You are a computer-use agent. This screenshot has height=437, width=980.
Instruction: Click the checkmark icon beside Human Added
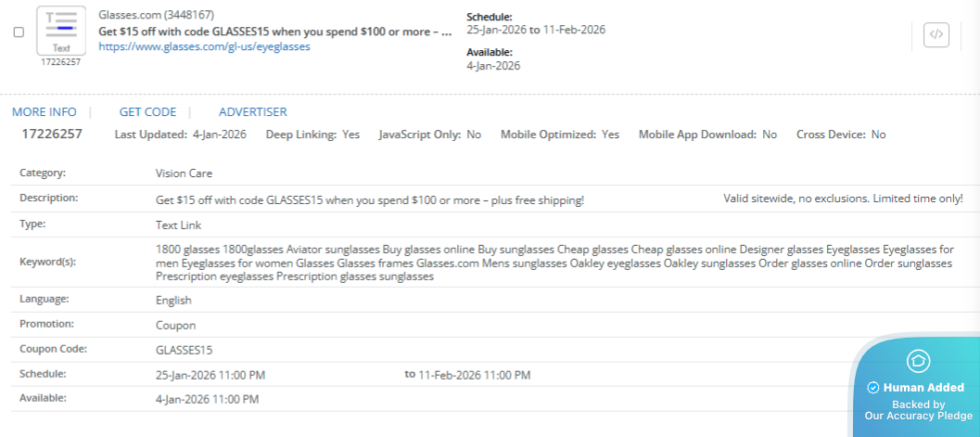872,388
